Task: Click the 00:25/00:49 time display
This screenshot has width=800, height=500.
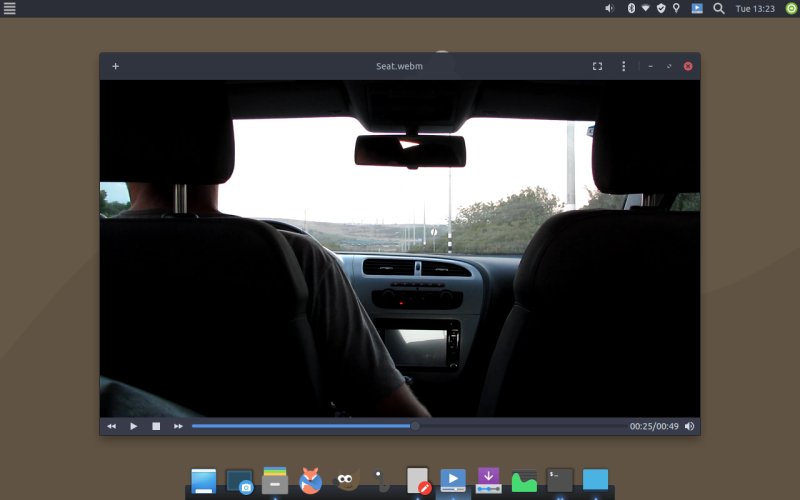Action: (x=654, y=426)
